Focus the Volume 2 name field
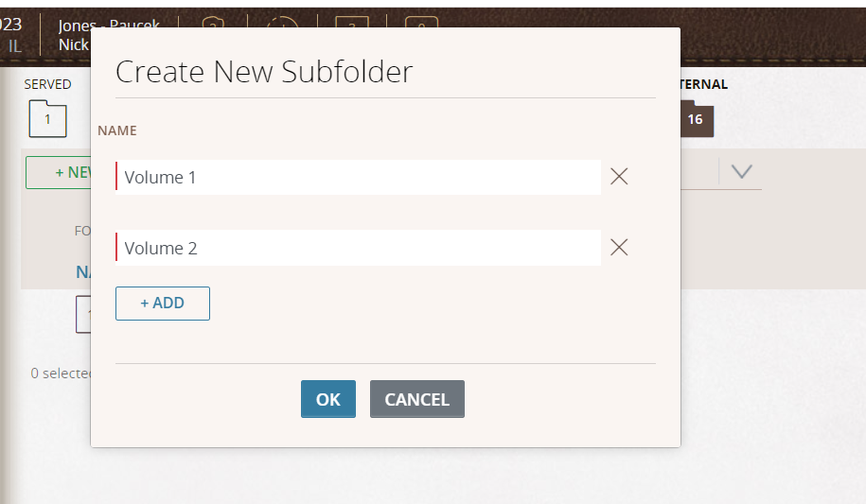 [x=358, y=248]
